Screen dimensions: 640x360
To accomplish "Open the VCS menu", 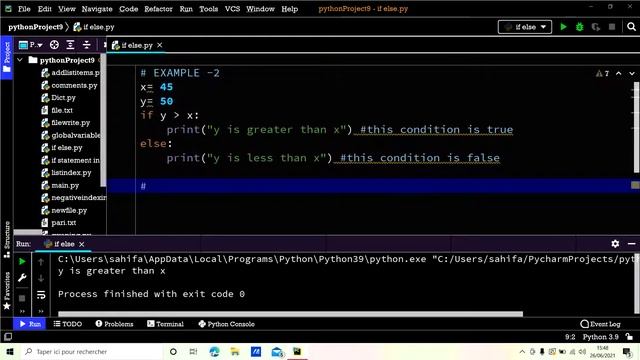I will pos(232,9).
